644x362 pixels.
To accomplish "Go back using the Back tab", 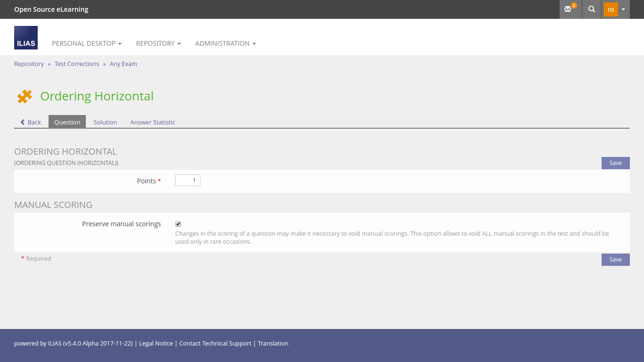I will pyautogui.click(x=31, y=122).
